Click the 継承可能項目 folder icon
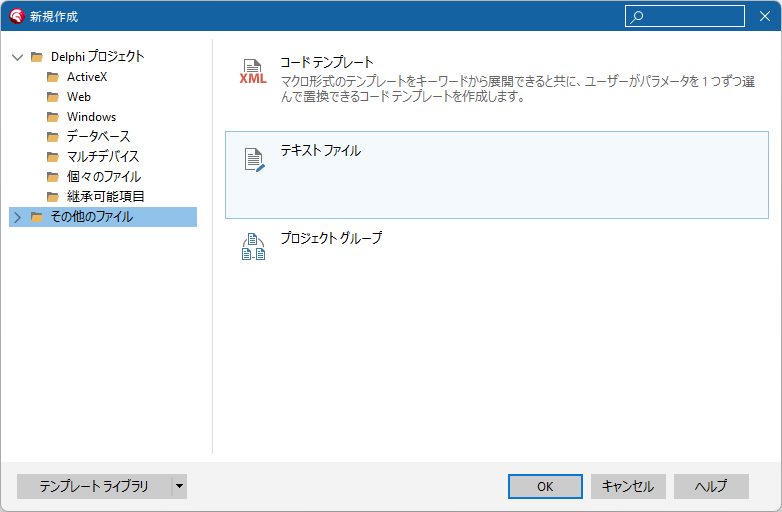782x512 pixels. (x=52, y=196)
